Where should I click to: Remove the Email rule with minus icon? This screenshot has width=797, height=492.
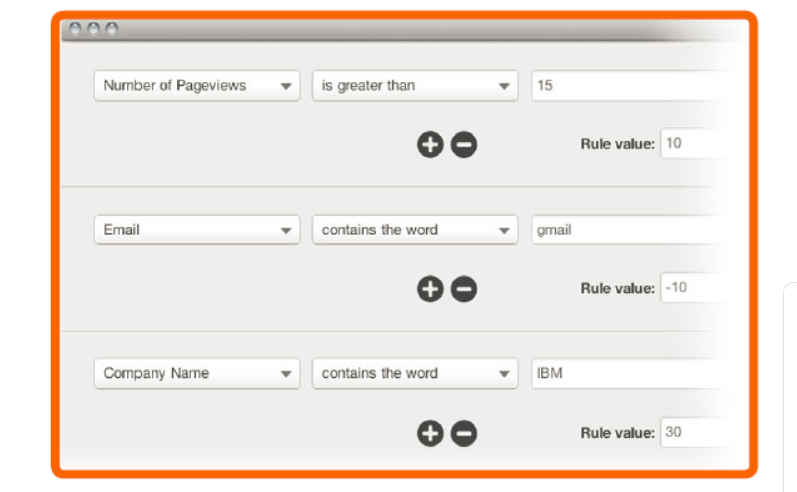463,289
